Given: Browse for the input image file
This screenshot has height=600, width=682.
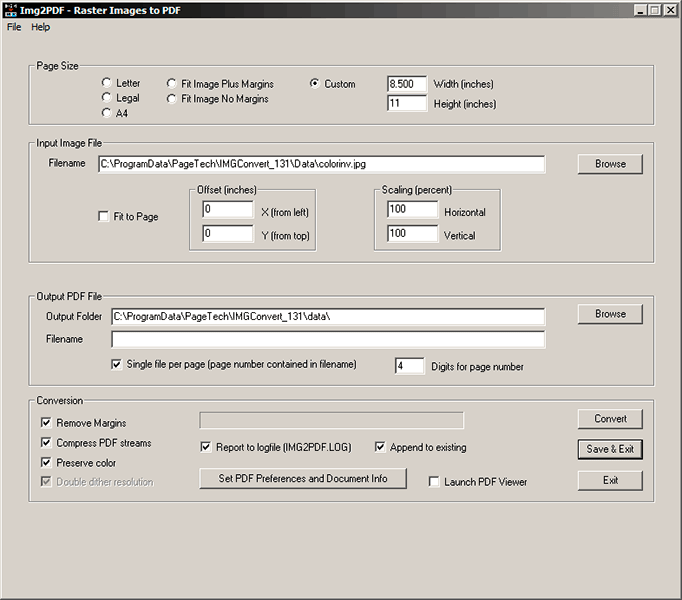Looking at the screenshot, I should click(610, 164).
